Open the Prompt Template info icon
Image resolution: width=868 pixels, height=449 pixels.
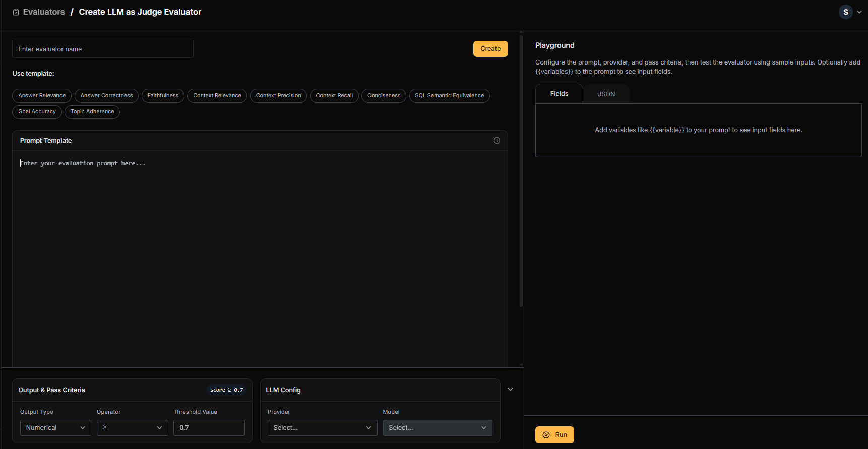[497, 141]
